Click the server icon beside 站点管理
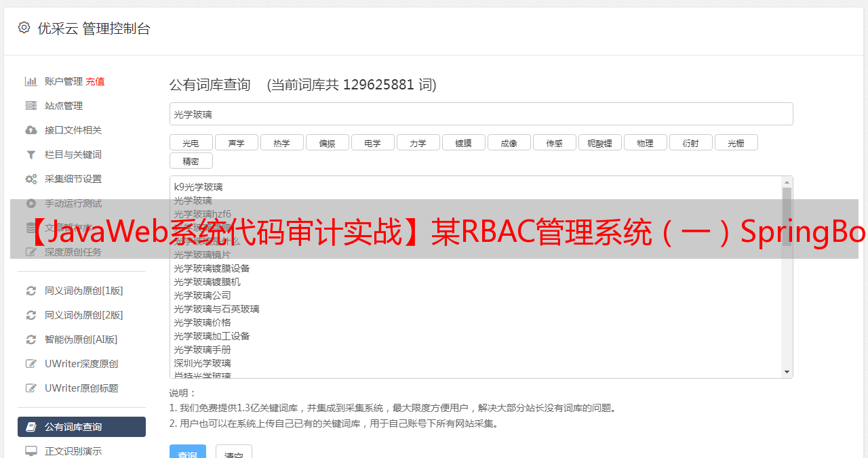Image resolution: width=868 pixels, height=458 pixels. 31,106
